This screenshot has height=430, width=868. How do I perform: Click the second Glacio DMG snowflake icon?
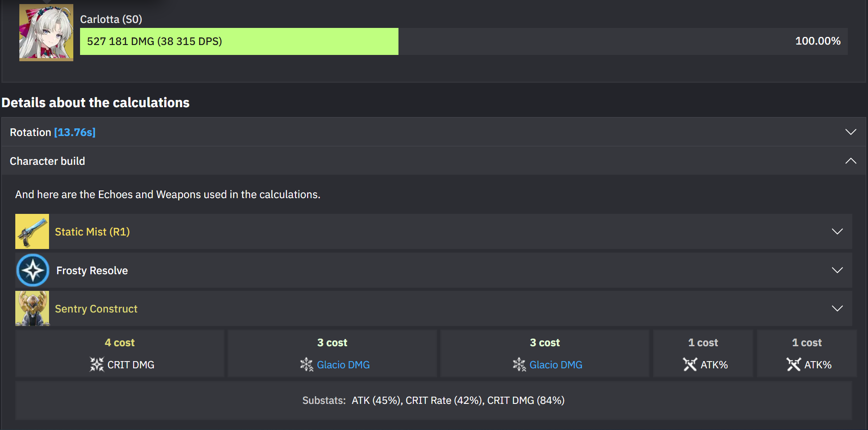pos(519,364)
